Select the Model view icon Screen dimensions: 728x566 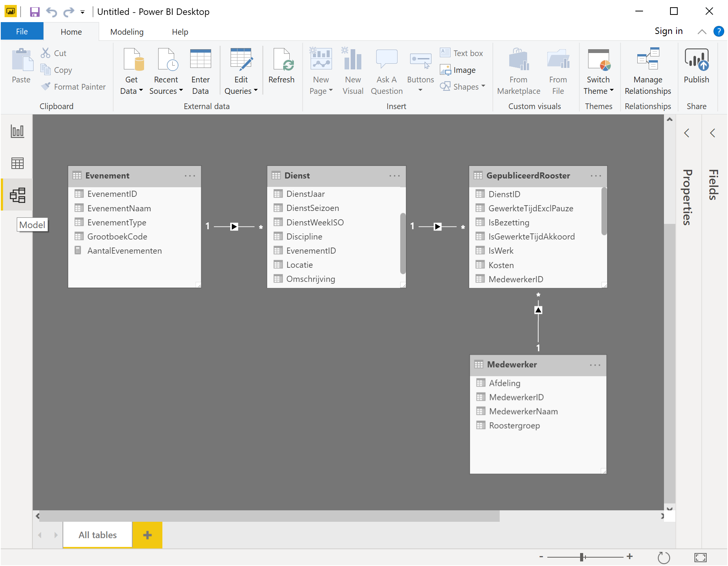click(x=17, y=195)
